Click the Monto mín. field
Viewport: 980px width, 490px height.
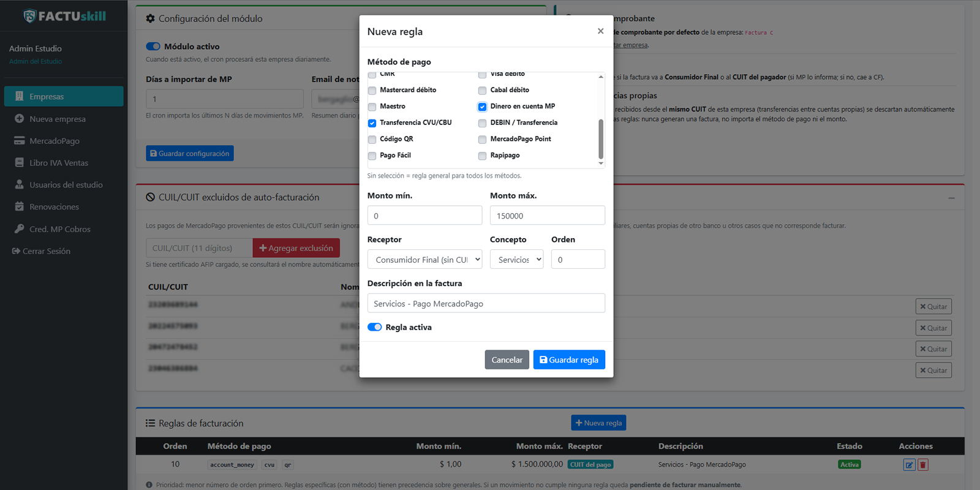[x=424, y=216]
